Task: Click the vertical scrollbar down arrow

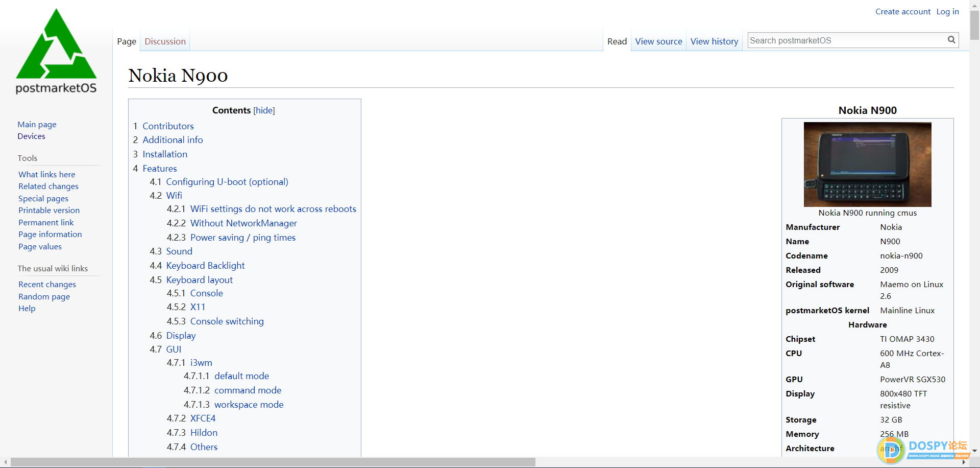Action: (974, 451)
